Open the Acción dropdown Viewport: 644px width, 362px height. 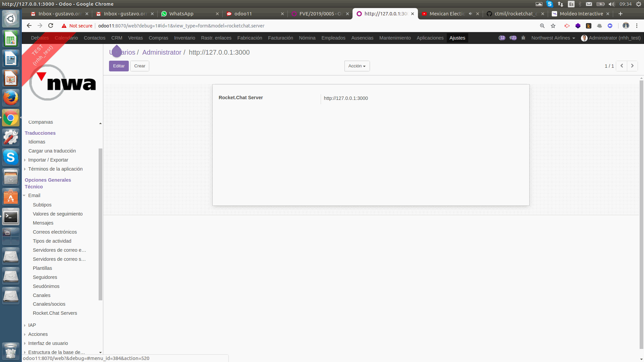pyautogui.click(x=357, y=66)
